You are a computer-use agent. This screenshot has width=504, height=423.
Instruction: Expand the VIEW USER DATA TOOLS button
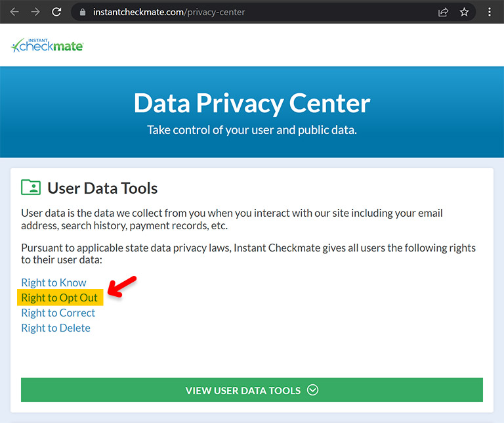(x=252, y=390)
